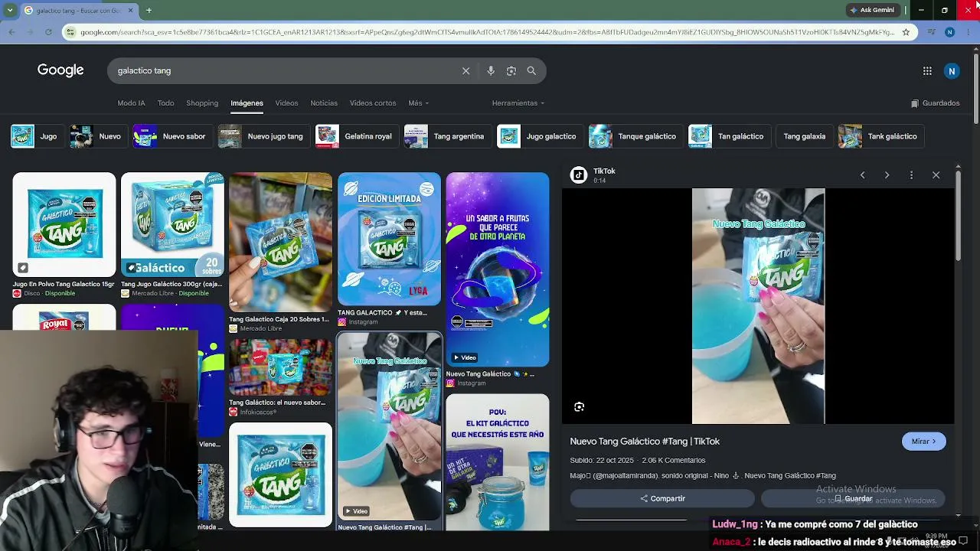Switch to the Videos tab
Screen dimensions: 980x551
(x=286, y=103)
